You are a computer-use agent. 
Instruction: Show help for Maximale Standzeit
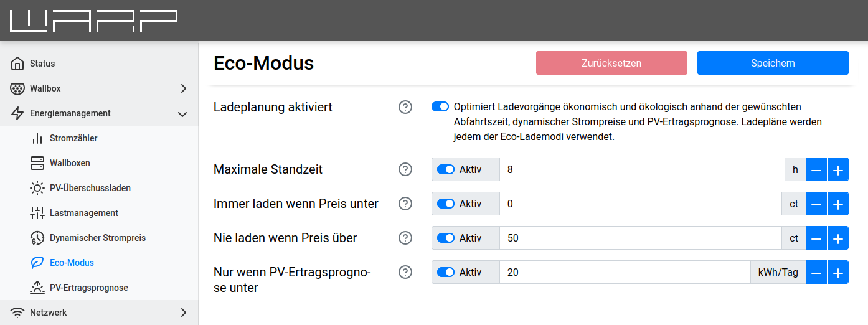(x=405, y=169)
